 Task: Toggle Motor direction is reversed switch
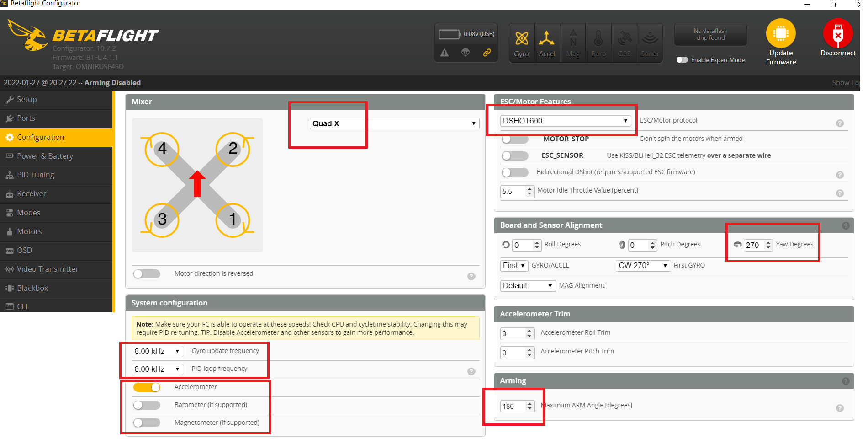tap(147, 274)
